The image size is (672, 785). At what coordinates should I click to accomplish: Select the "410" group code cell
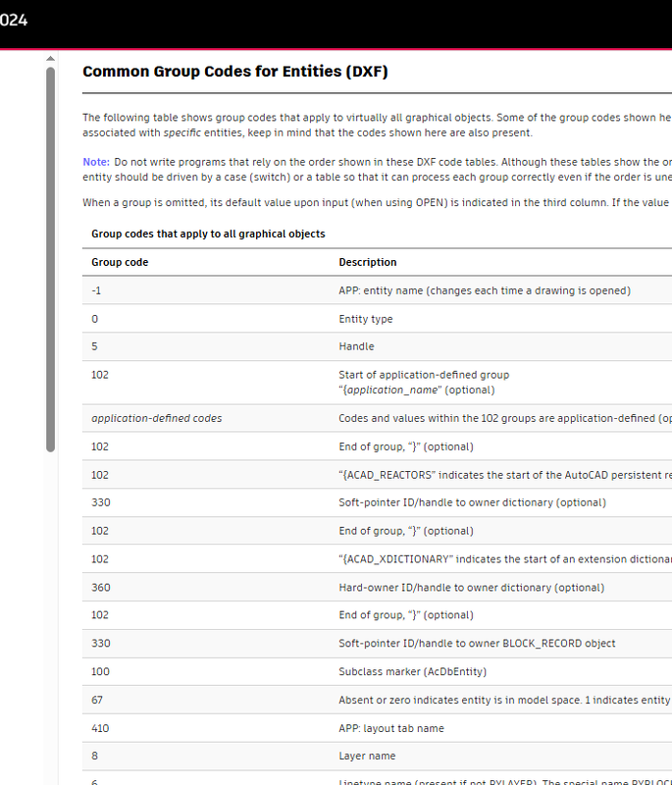coord(100,728)
